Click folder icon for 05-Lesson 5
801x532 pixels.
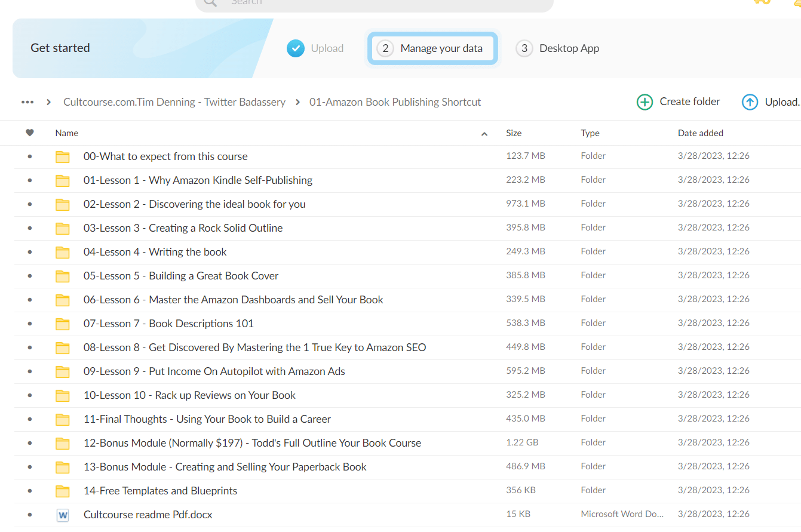click(x=63, y=276)
